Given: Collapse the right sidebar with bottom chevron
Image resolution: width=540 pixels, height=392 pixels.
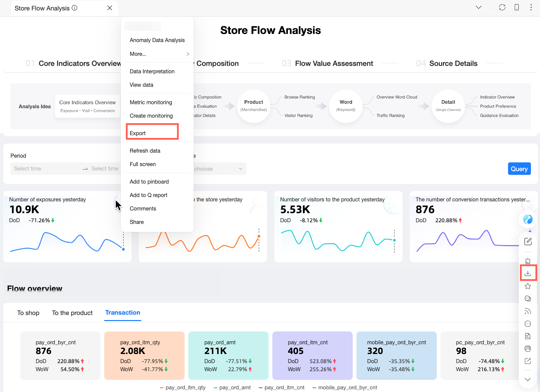Looking at the screenshot, I should (528, 379).
